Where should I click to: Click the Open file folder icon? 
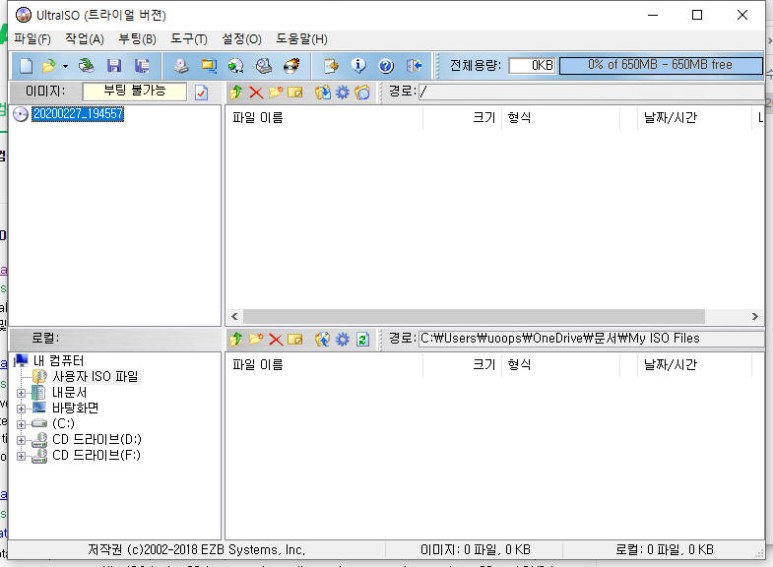[x=49, y=66]
